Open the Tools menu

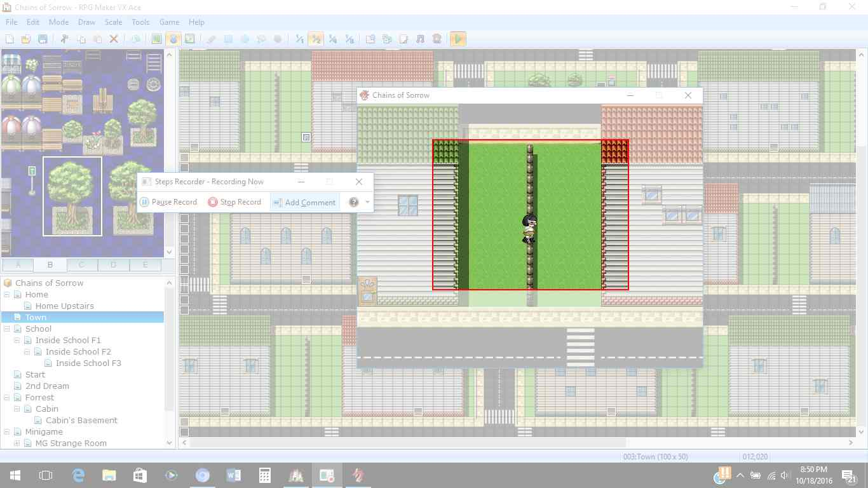point(140,22)
